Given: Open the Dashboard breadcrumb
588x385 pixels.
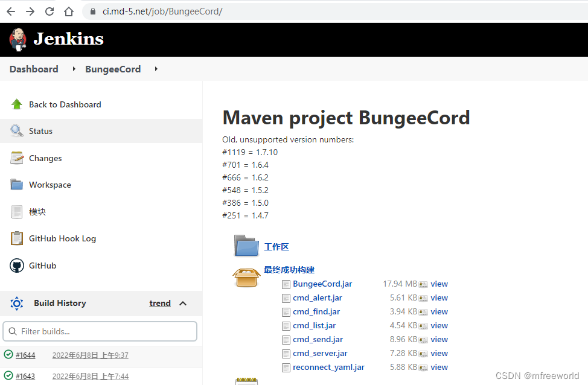Looking at the screenshot, I should click(x=34, y=69).
